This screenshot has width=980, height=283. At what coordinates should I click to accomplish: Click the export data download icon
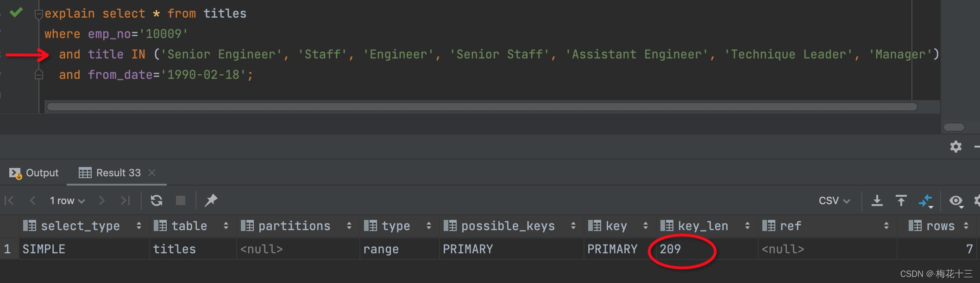pos(877,200)
